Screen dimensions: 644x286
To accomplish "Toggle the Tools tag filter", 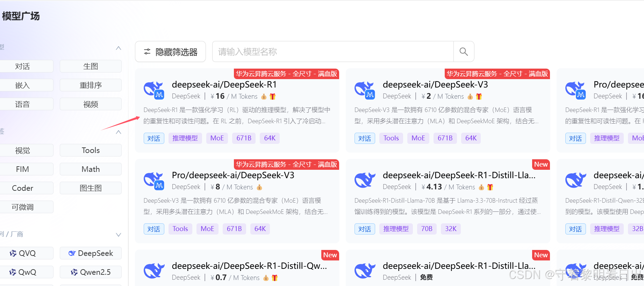I will pos(91,150).
